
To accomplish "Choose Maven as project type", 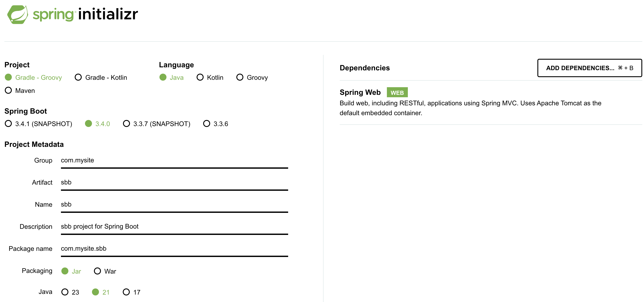I will (20, 90).
